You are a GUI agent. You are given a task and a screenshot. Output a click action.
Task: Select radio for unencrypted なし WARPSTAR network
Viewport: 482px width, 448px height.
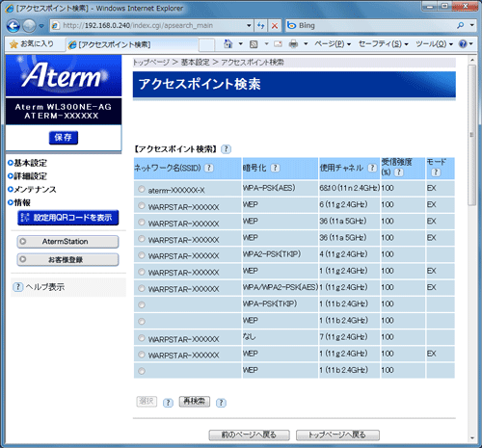click(x=142, y=338)
